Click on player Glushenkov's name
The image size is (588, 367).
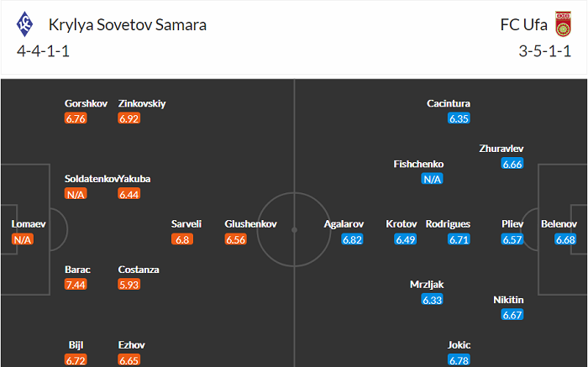(x=250, y=225)
